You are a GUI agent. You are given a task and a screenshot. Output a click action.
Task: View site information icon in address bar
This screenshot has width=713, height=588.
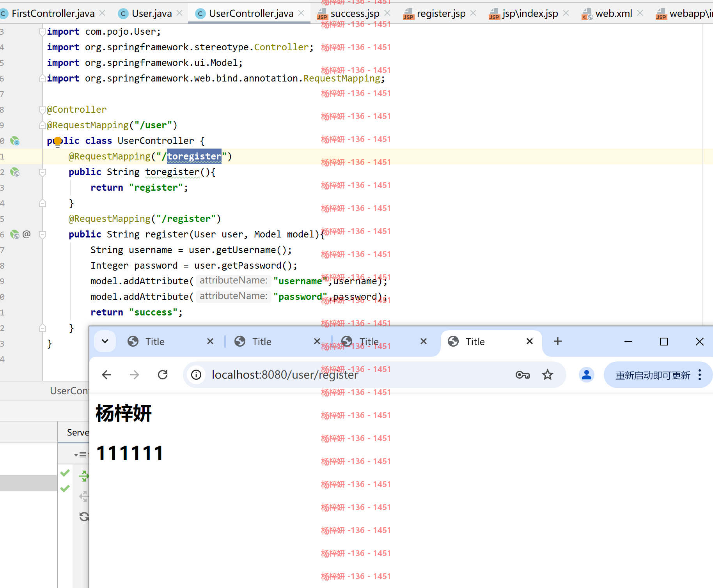tap(196, 375)
